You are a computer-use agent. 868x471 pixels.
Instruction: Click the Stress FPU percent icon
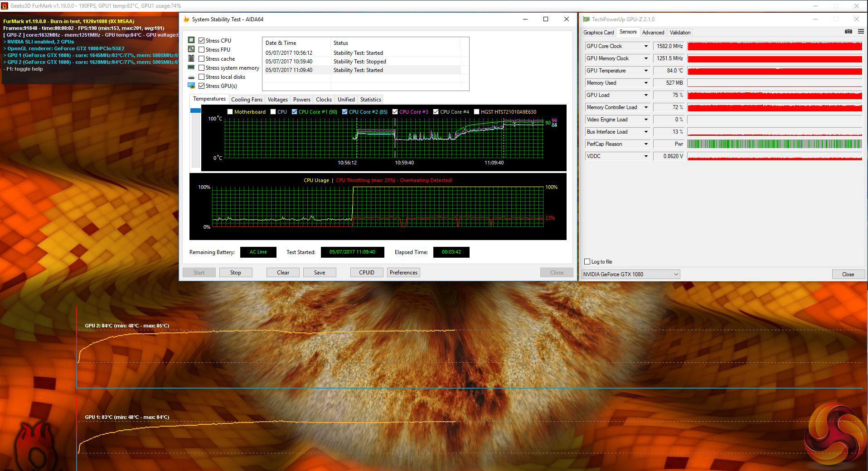(191, 49)
